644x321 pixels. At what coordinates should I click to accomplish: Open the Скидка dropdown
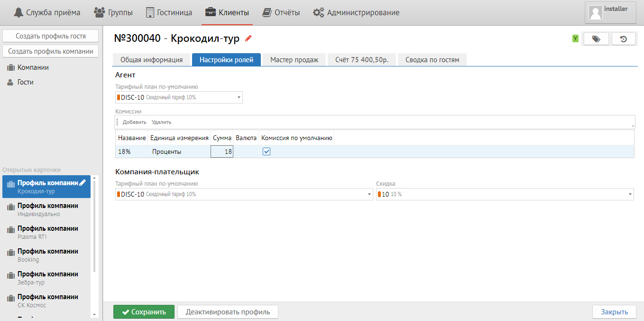tap(630, 194)
